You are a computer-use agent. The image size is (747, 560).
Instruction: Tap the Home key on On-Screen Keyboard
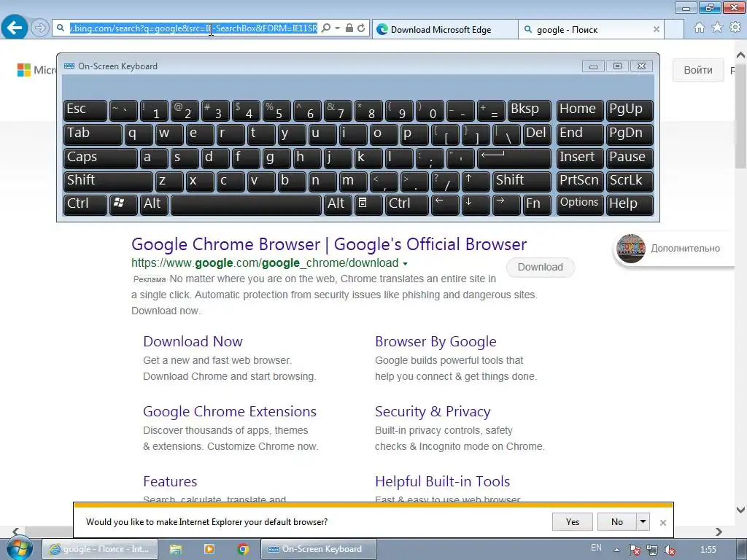pos(580,111)
